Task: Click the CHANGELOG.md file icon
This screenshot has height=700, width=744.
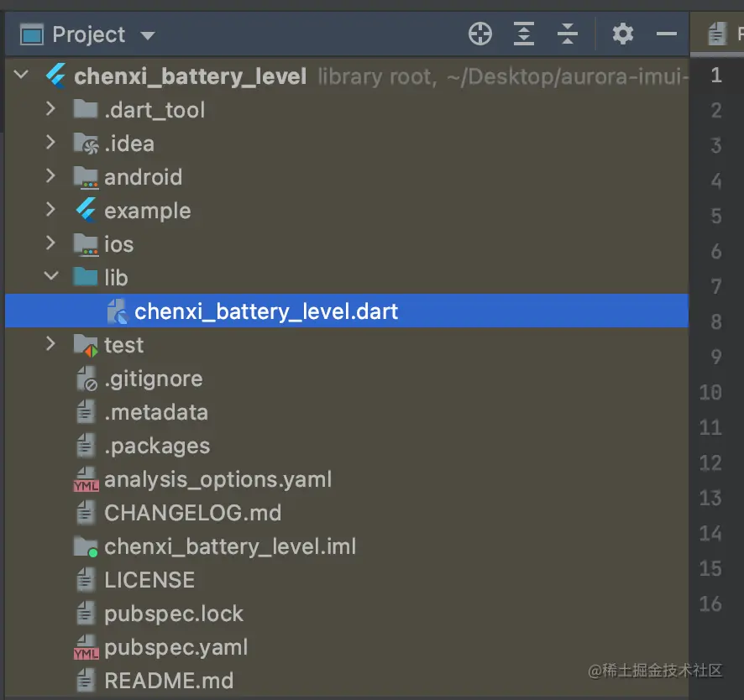Action: [x=86, y=513]
